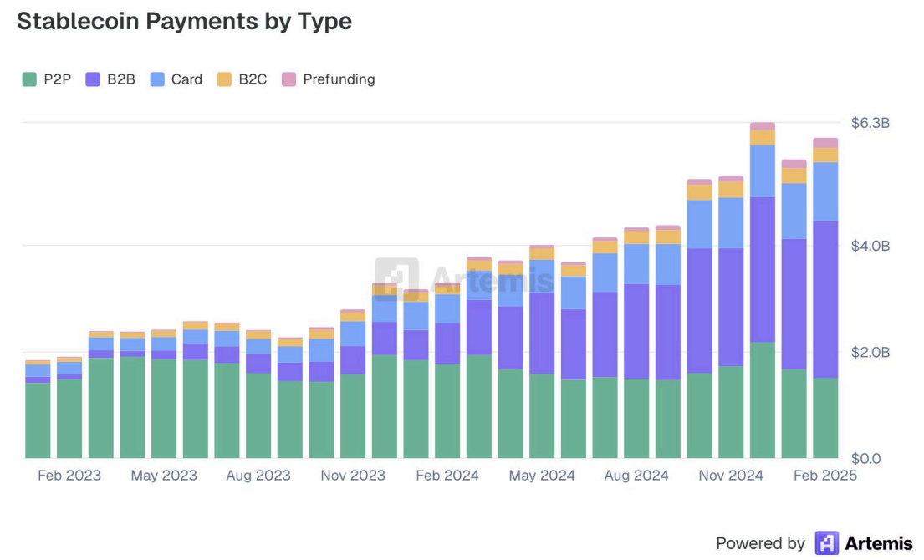Click the Nov 2023 x-axis label

(x=355, y=475)
